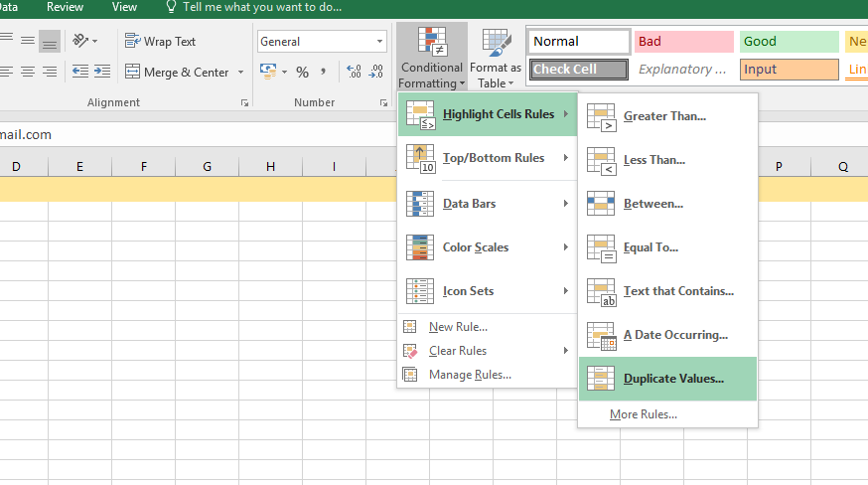Screen dimensions: 868x485
Task: Click the Orientation text angle icon
Action: pyautogui.click(x=80, y=42)
